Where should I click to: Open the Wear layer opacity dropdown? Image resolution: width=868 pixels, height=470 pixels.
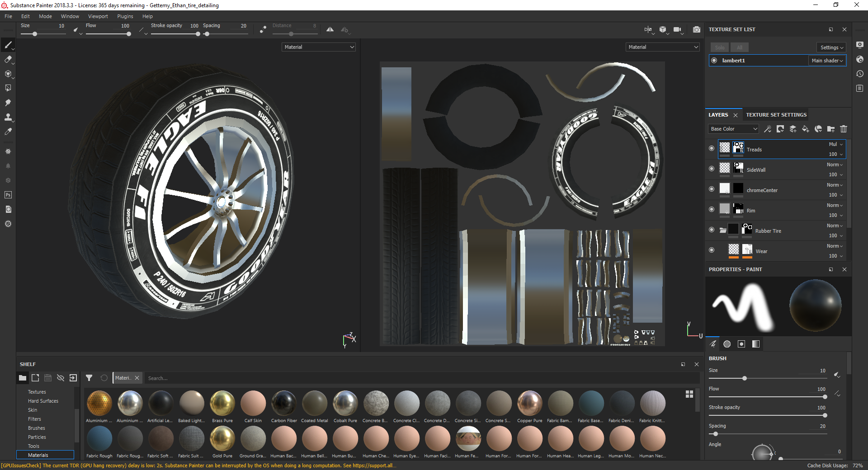click(x=835, y=256)
